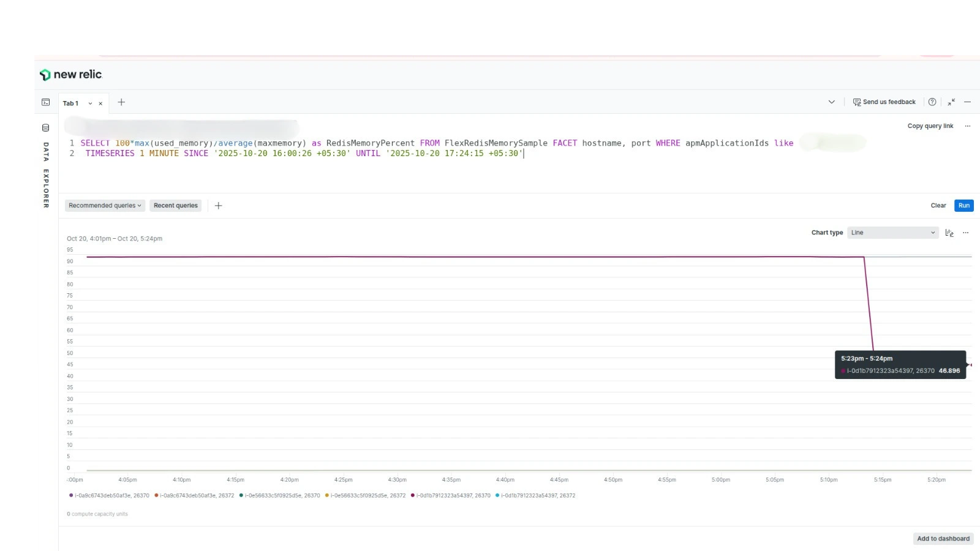Click the DATA EXPLORER sidebar label
980x551 pixels.
pyautogui.click(x=46, y=175)
